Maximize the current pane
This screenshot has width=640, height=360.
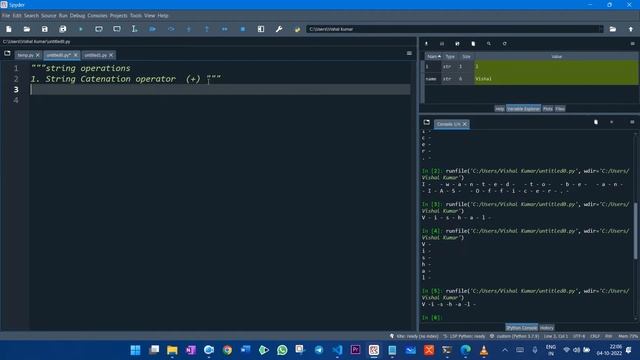tap(261, 29)
